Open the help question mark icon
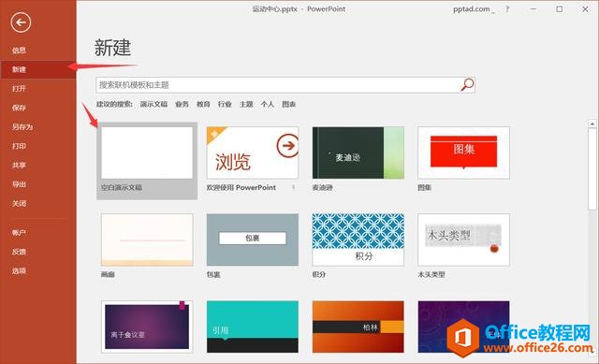This screenshot has height=364, width=599. tap(507, 9)
